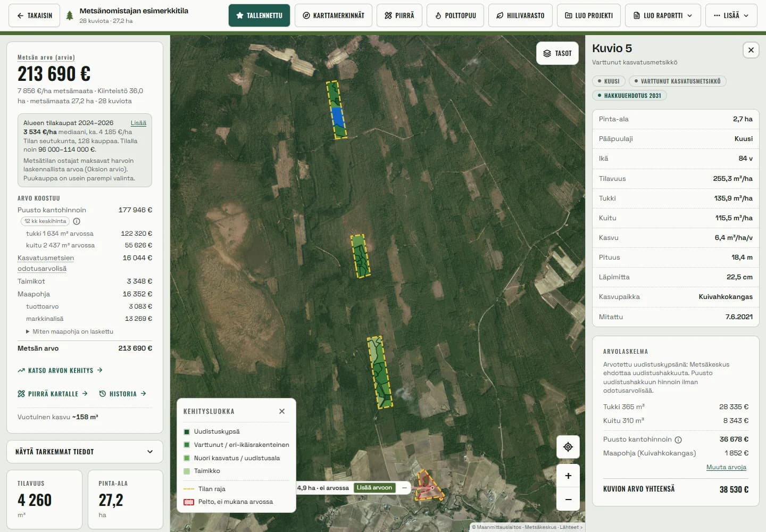
Task: Click the Muuta arvoja link
Action: [x=726, y=467]
